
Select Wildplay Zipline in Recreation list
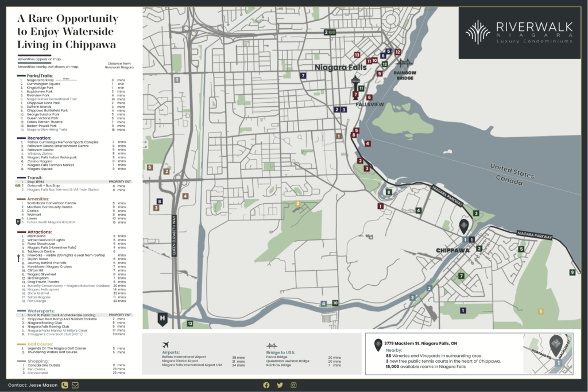tap(40, 154)
